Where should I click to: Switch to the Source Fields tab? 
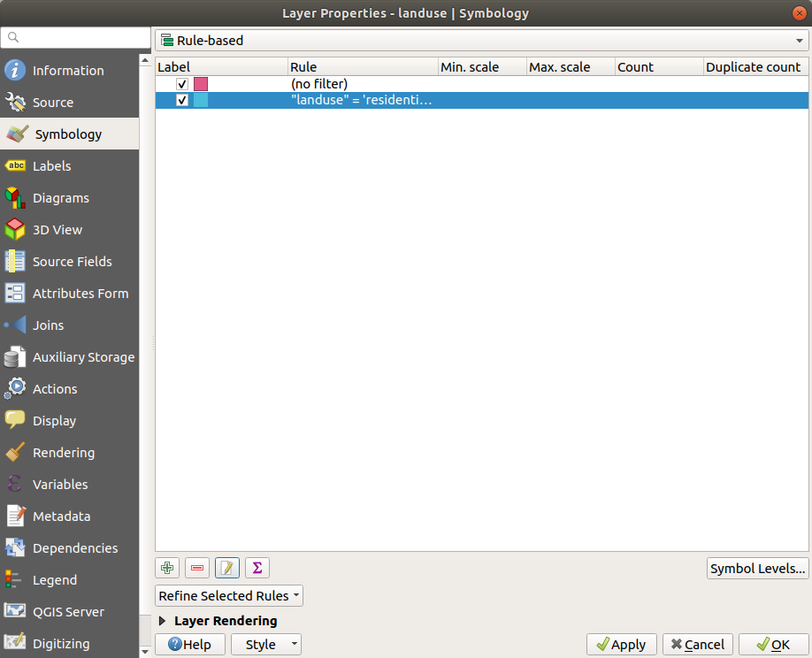(x=72, y=262)
